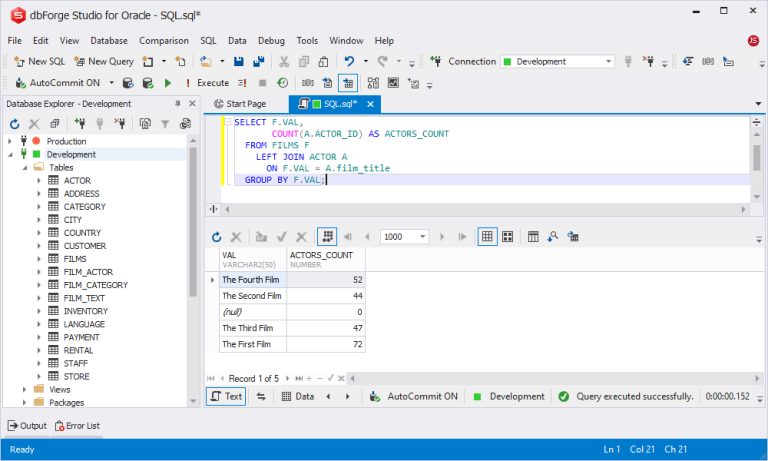Expand the Views folder
The width and height of the screenshot is (768, 461).
click(x=24, y=389)
